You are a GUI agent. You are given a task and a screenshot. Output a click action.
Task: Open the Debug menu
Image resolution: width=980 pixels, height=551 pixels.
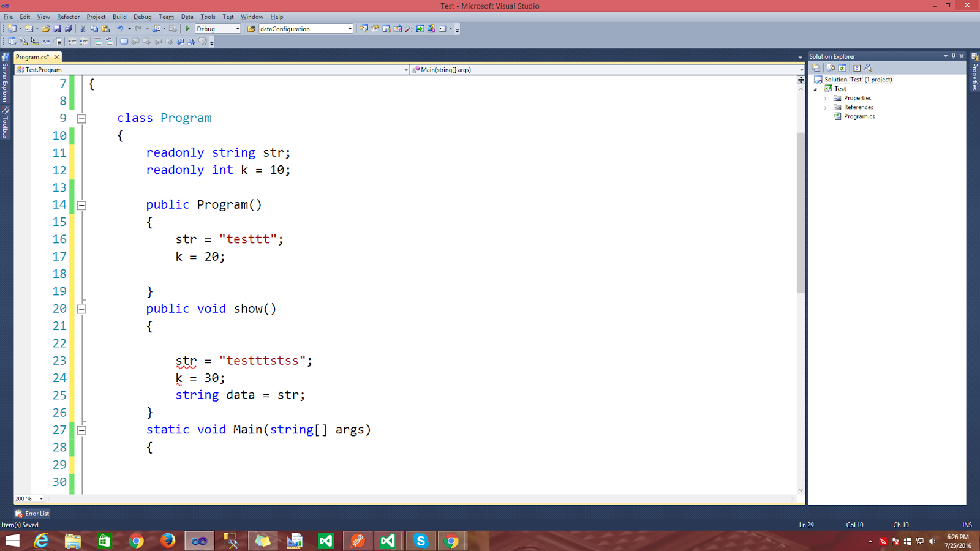(x=142, y=17)
